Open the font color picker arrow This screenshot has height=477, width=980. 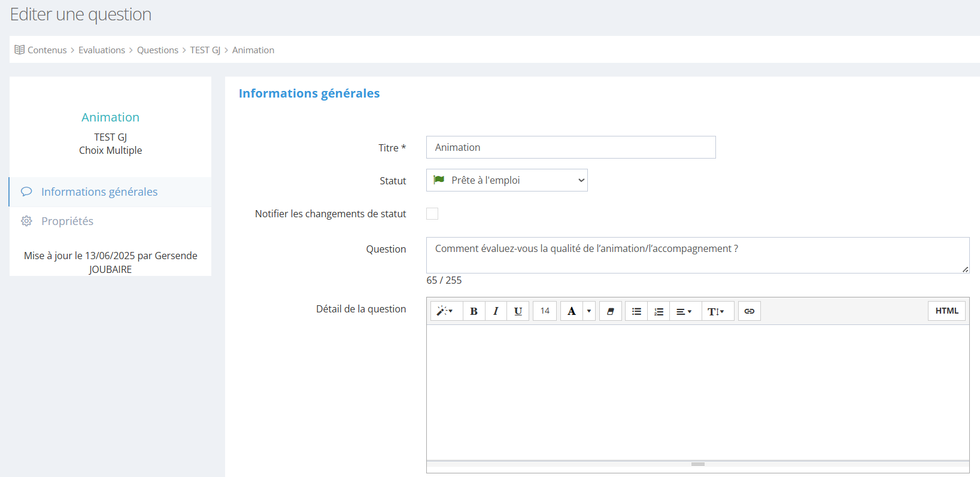(x=589, y=311)
